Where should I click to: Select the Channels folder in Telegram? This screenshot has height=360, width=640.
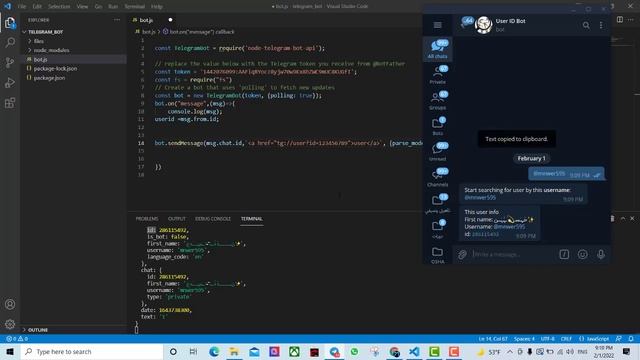pyautogui.click(x=438, y=178)
